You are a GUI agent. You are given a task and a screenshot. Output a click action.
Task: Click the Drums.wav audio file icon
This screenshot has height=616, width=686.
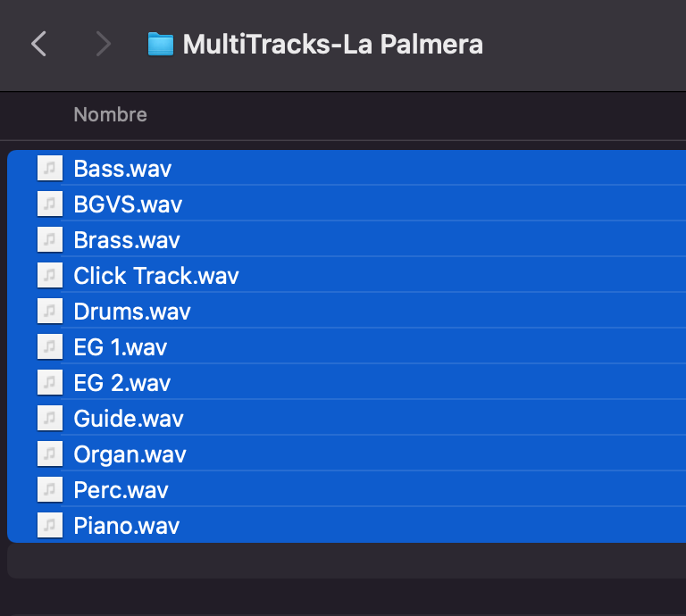[x=50, y=311]
